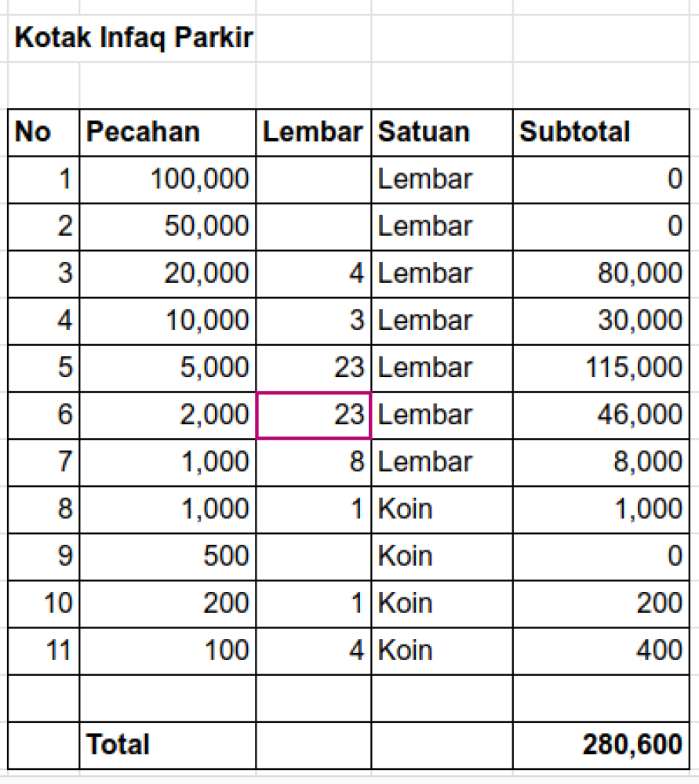The width and height of the screenshot is (699, 784).
Task: Select the 400 subtotal cell
Action: tap(600, 650)
